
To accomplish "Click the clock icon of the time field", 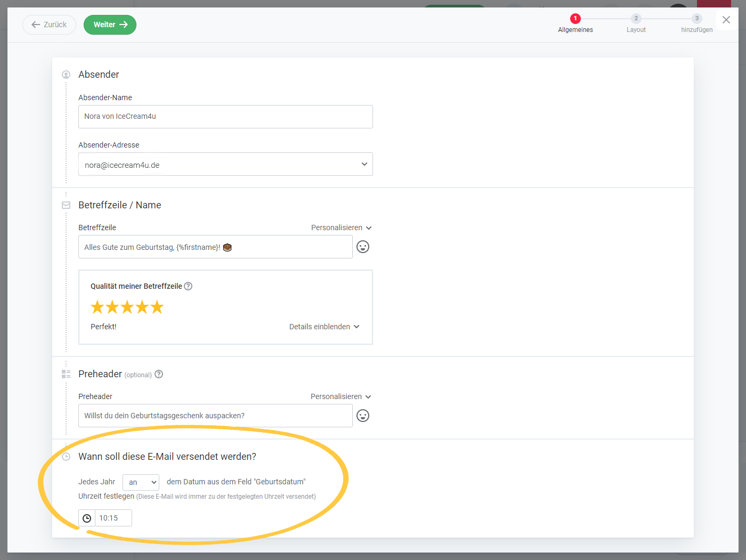I will (x=87, y=518).
